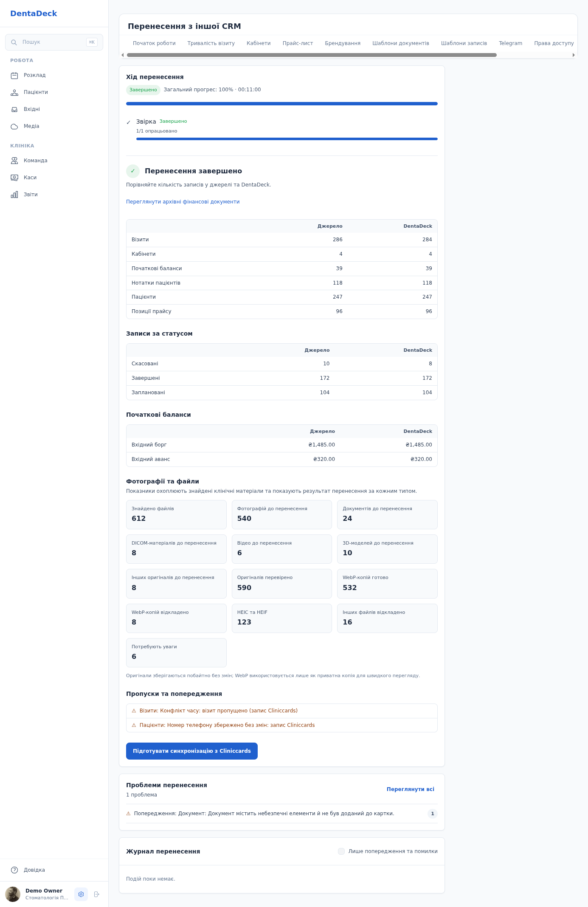588x907 pixels.
Task: Open Шаблони документів tab
Action: pos(401,43)
